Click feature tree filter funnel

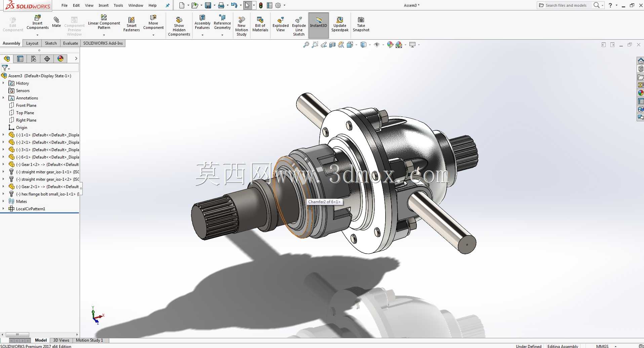[5, 68]
